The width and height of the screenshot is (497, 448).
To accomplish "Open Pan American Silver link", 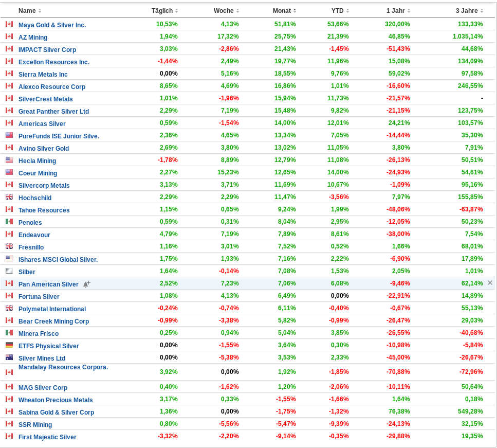I will click(48, 284).
